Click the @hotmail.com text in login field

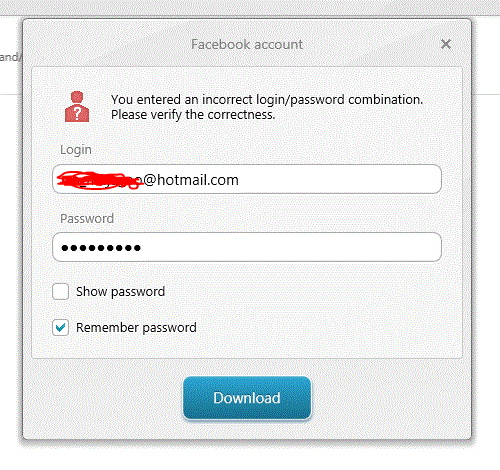pyautogui.click(x=191, y=180)
